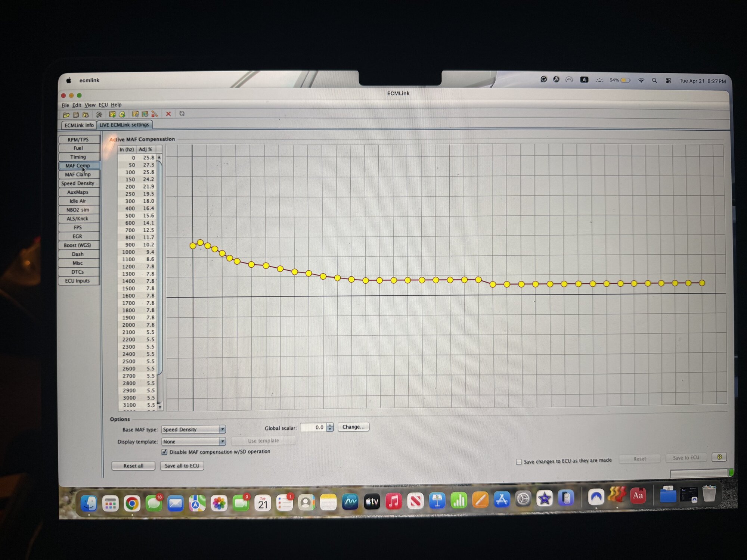747x560 pixels.
Task: Click the wrench and tools toolbar icon
Action: point(99,115)
